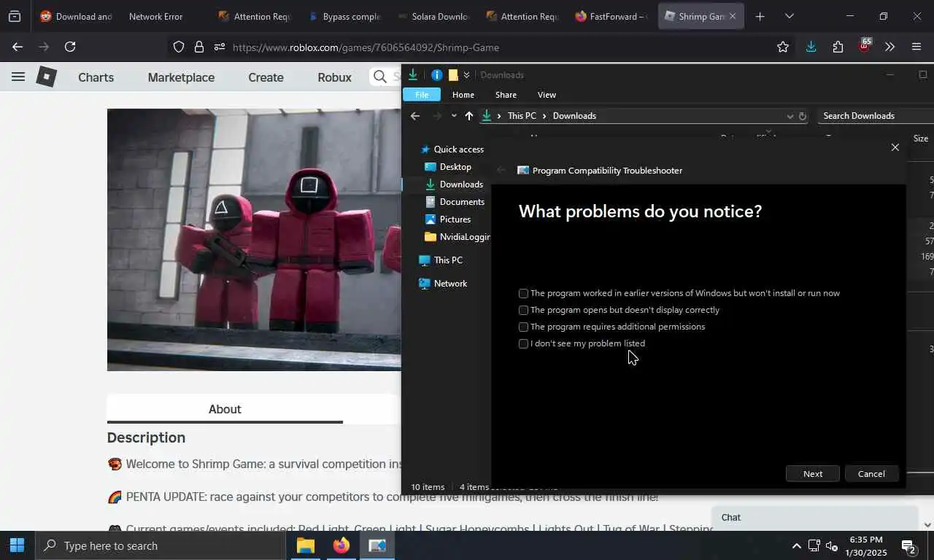Switch to 'Bypass comple' browser tab

pyautogui.click(x=344, y=16)
